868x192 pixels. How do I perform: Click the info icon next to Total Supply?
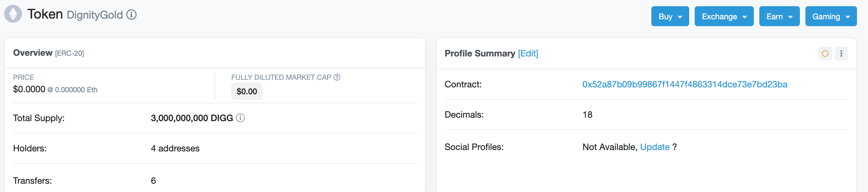pos(240,118)
